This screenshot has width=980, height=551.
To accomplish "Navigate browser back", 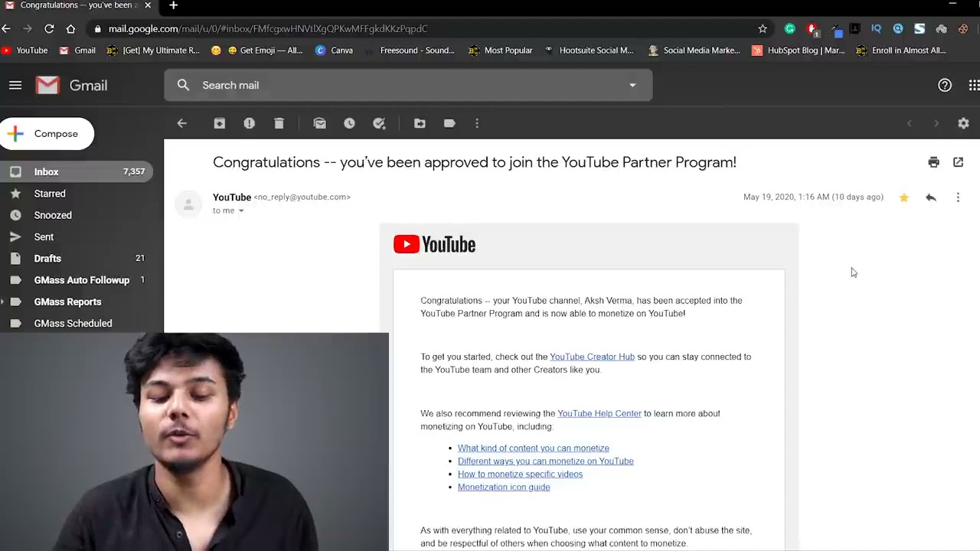I will 6,28.
